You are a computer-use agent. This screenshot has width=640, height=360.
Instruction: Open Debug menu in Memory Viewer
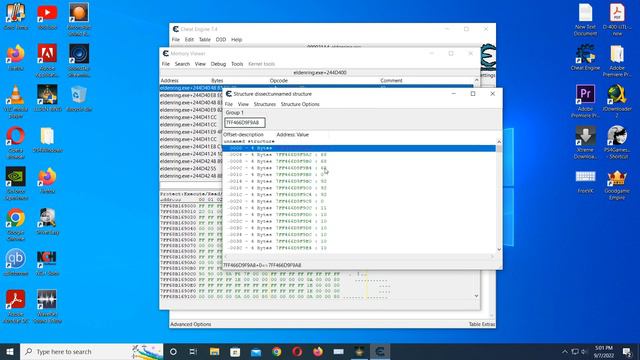click(x=218, y=64)
